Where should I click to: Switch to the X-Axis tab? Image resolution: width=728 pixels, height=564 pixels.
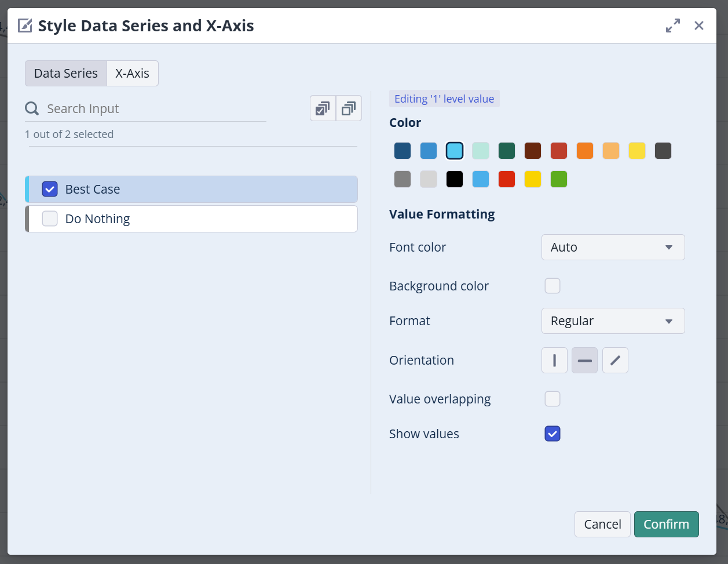[x=132, y=74]
